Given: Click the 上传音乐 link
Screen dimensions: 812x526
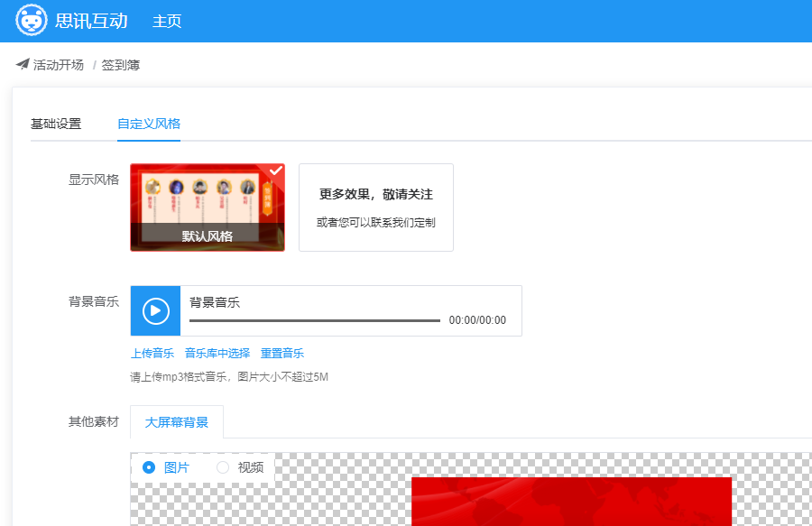Looking at the screenshot, I should (152, 354).
